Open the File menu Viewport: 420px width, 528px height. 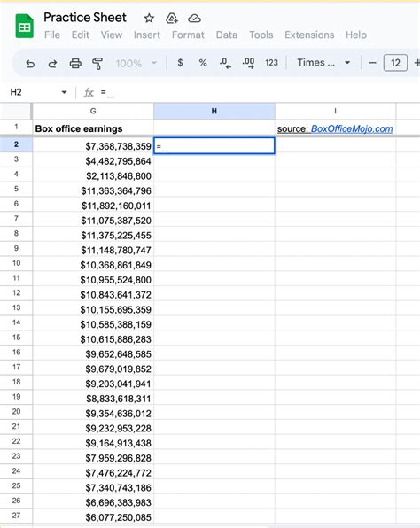pyautogui.click(x=52, y=35)
